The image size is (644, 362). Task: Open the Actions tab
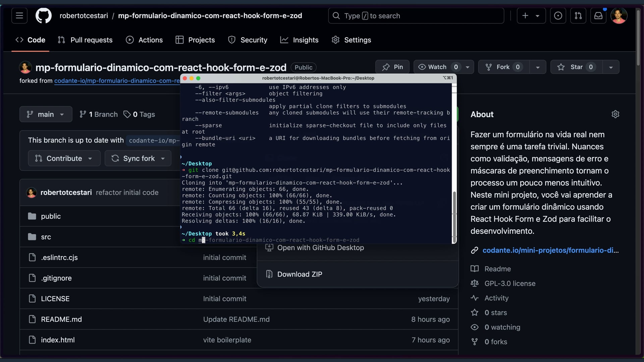pos(144,40)
